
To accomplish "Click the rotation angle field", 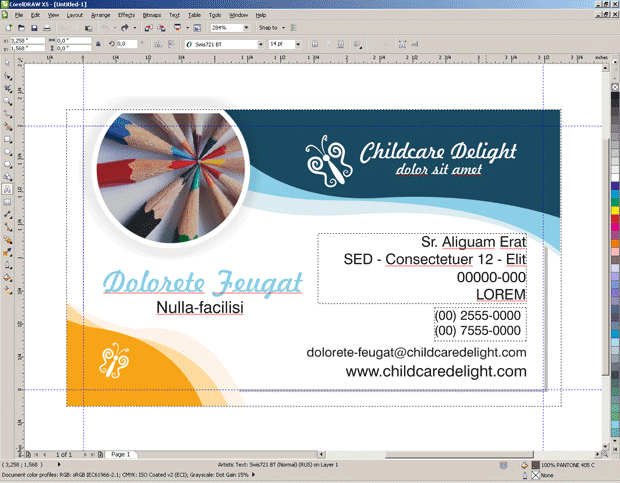I will [x=126, y=44].
